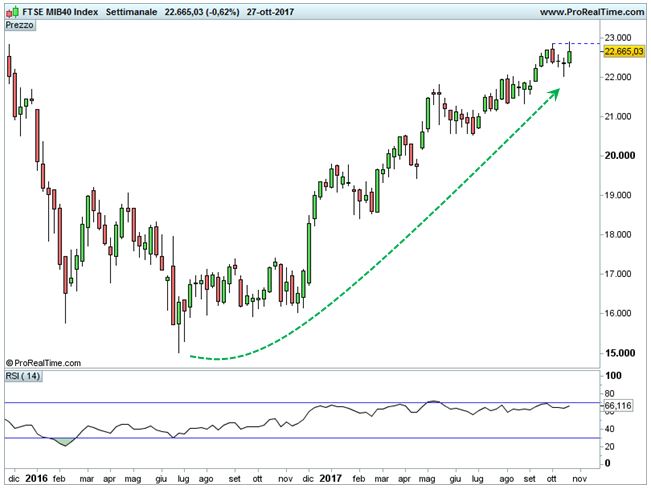Click the 17.000 price axis label

[x=618, y=274]
